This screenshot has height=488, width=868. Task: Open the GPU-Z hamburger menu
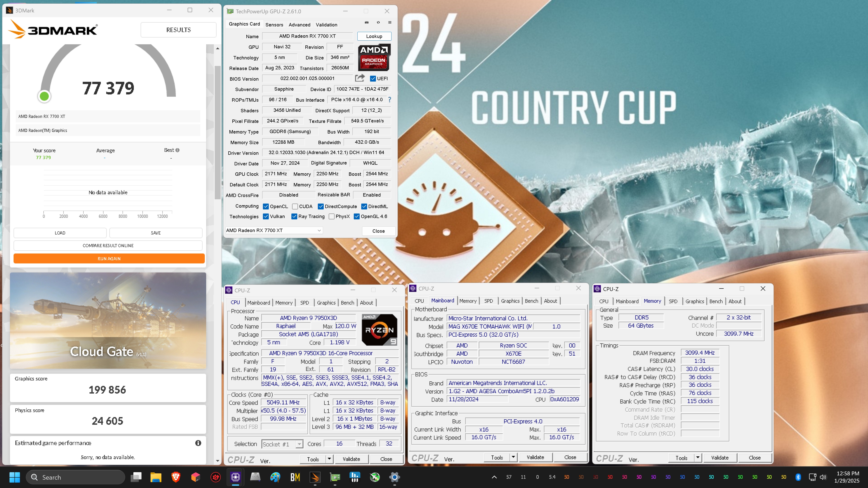(390, 23)
